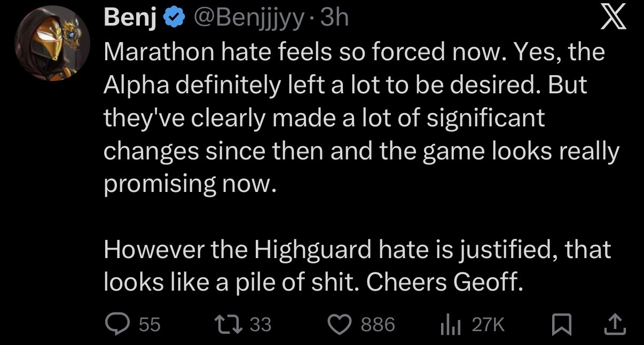Open the profile via the Benj display name
Viewport: 644px width, 345px height.
tap(131, 19)
